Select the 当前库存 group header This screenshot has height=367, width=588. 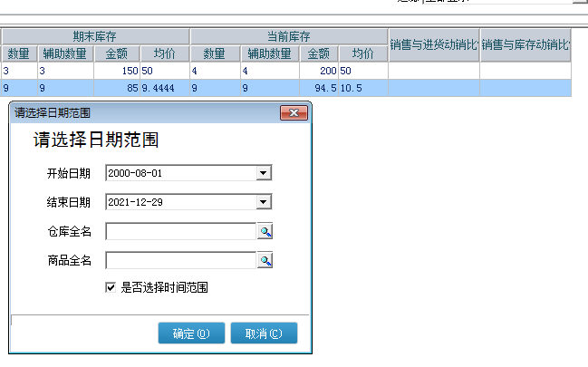tap(289, 37)
